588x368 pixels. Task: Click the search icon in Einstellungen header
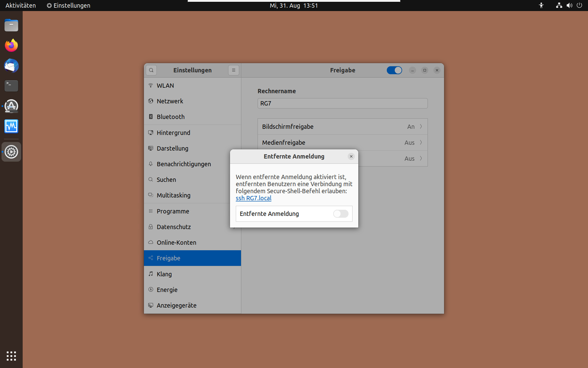[x=151, y=70]
